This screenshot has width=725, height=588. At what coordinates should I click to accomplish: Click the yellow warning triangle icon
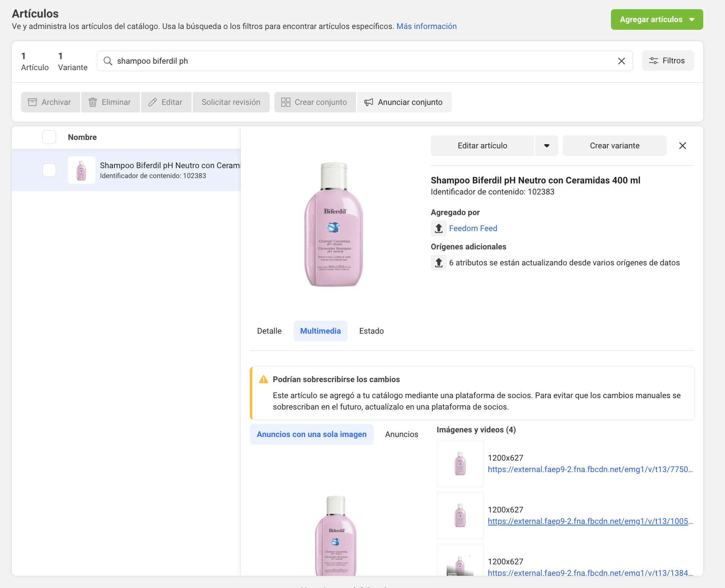(x=264, y=379)
